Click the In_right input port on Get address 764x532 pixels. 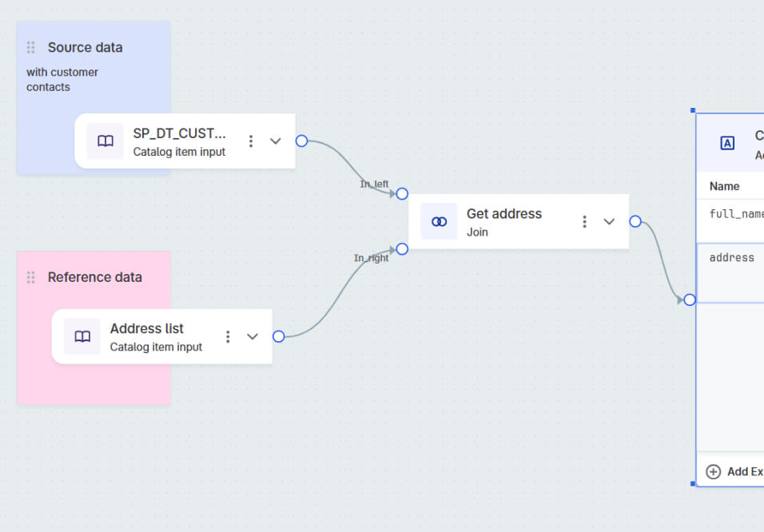click(402, 248)
